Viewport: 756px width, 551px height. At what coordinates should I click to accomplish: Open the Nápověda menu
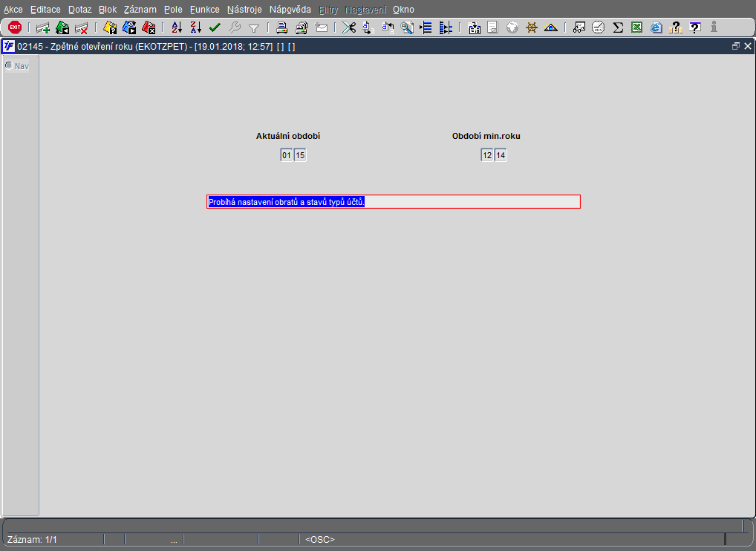tap(290, 10)
